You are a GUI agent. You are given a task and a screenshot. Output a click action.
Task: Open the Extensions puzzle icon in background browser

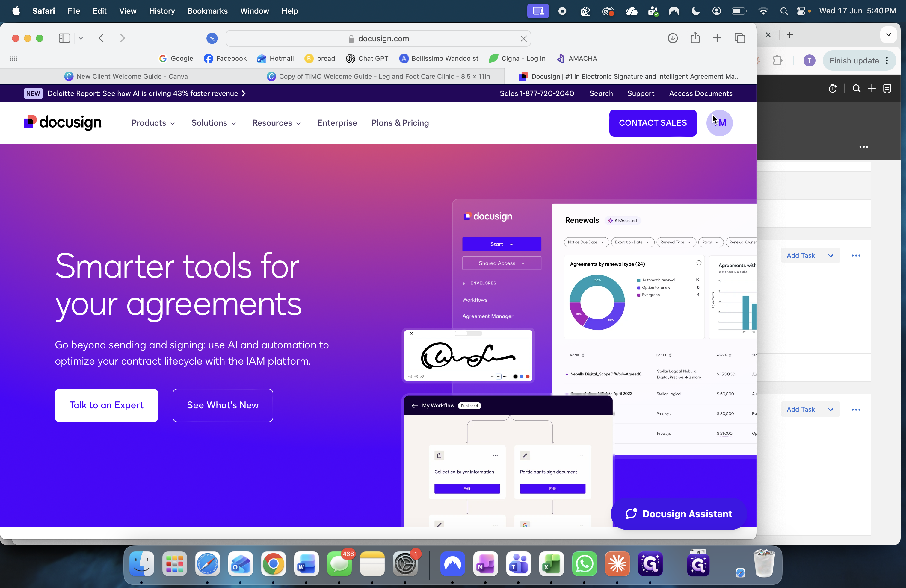pos(777,60)
